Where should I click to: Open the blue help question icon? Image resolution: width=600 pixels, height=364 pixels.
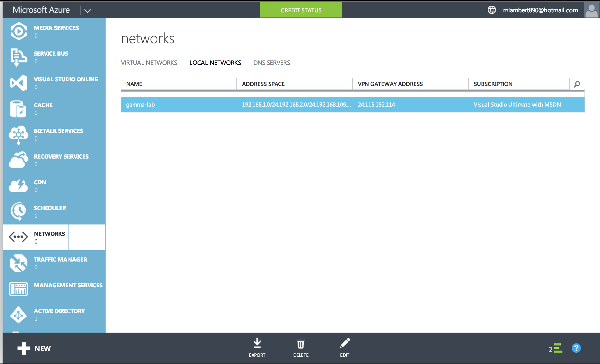576,348
